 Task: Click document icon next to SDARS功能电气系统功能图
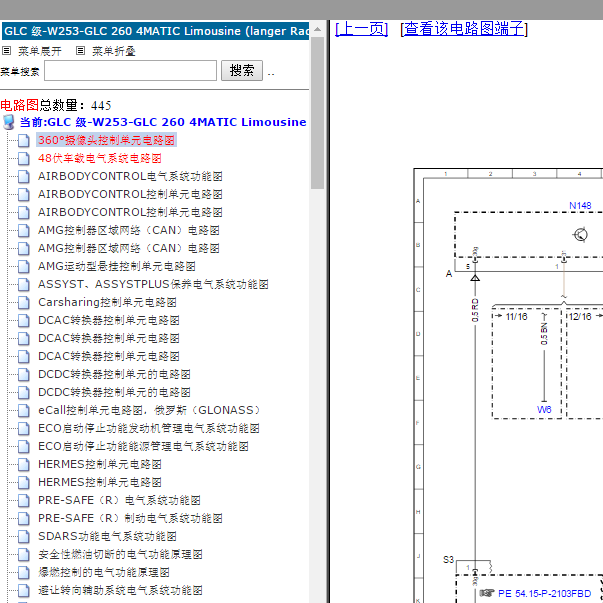(x=24, y=536)
